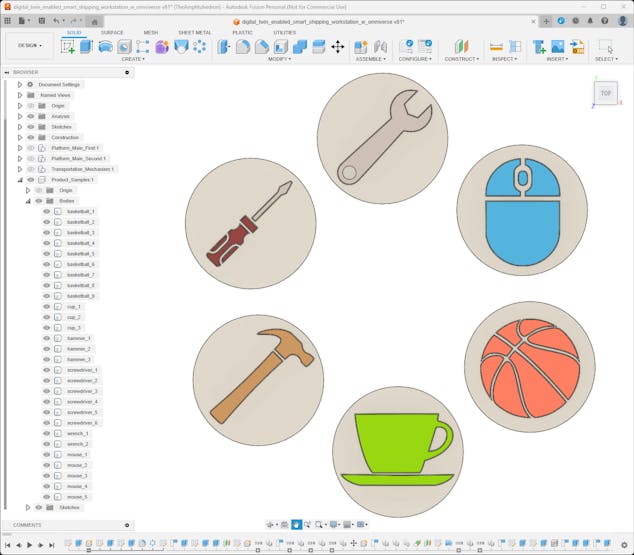The width and height of the screenshot is (634, 555).
Task: Collapse the Bodies folder
Action: pos(28,201)
